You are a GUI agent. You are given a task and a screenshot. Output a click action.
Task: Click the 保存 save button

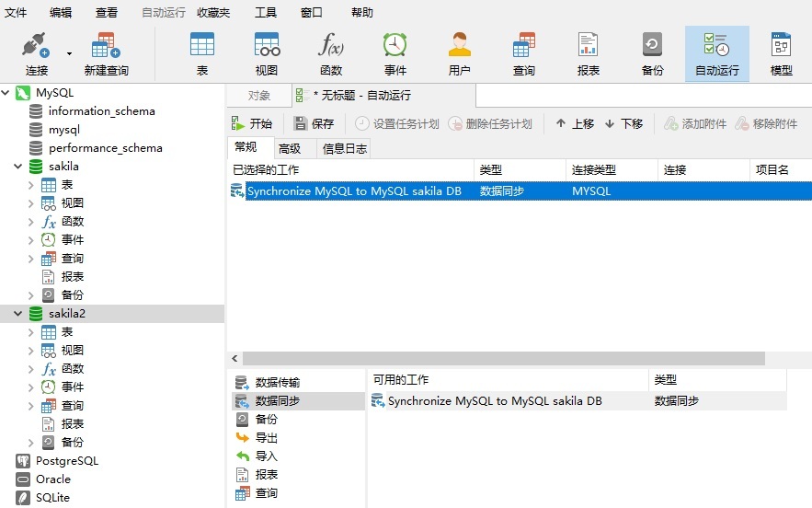click(314, 123)
